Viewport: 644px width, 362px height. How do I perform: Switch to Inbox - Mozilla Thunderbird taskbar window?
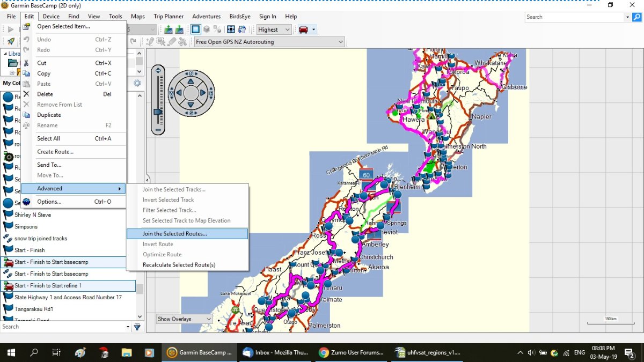click(x=274, y=352)
